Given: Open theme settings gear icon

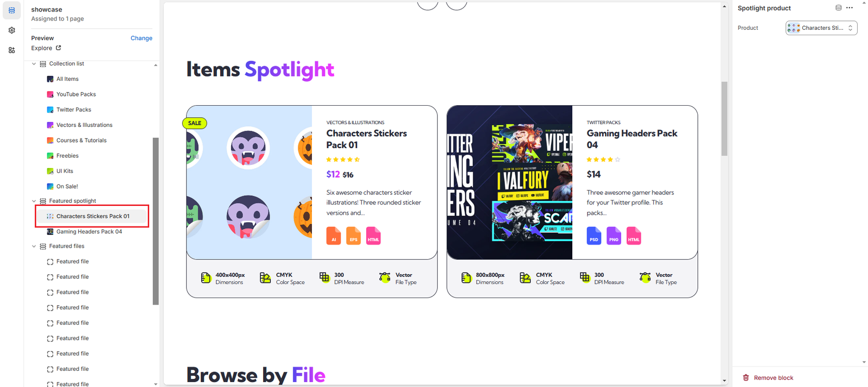Looking at the screenshot, I should click(11, 30).
